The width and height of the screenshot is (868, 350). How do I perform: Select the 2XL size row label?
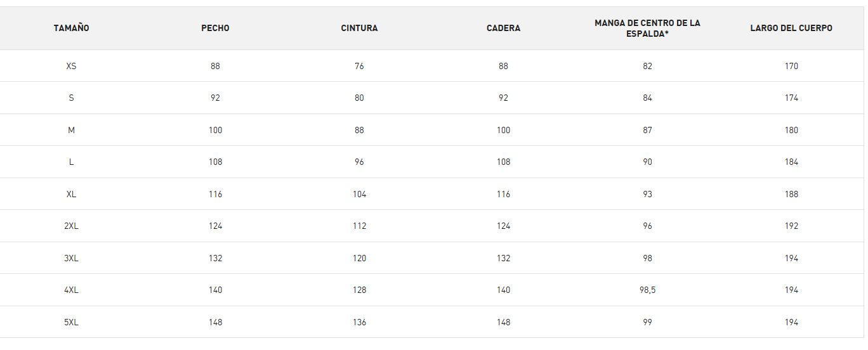click(x=71, y=226)
